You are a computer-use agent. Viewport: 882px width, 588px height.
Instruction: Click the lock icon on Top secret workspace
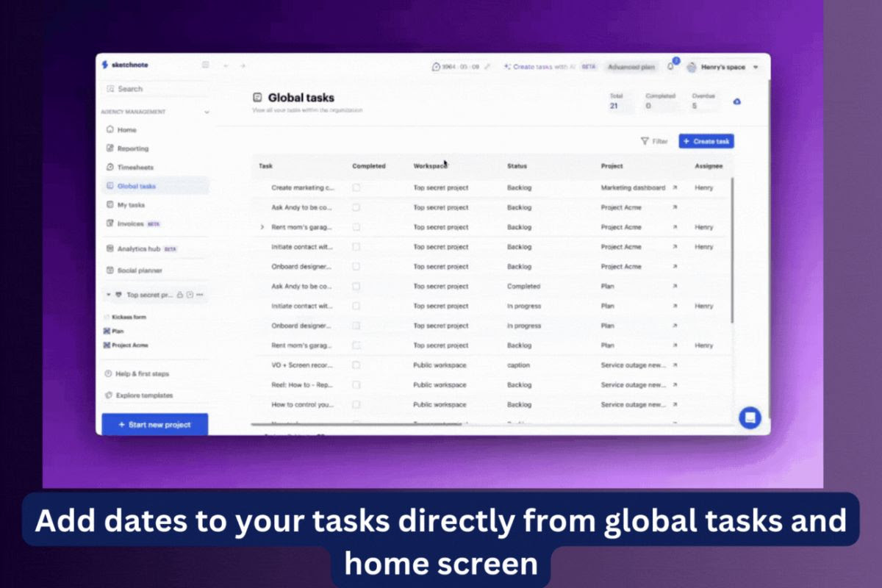(x=180, y=295)
